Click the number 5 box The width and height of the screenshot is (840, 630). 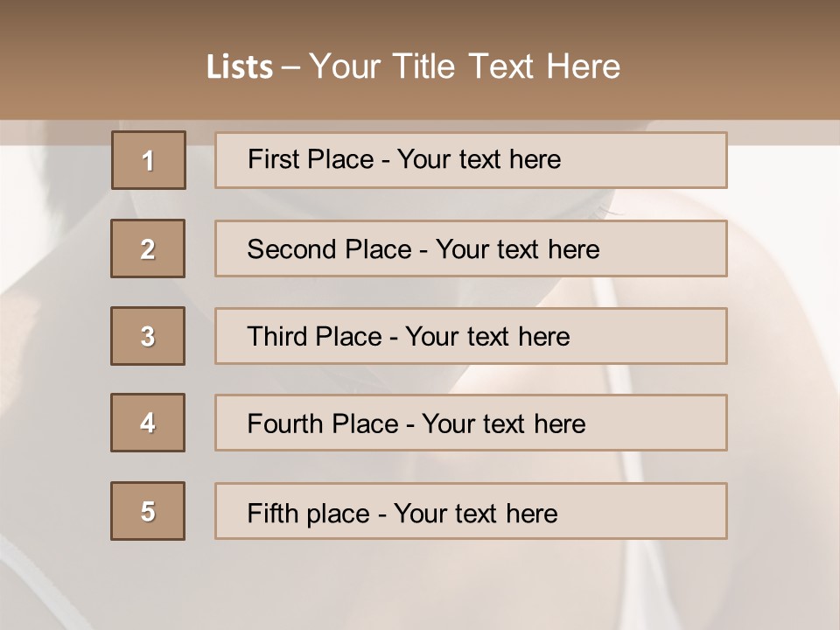[x=148, y=511]
